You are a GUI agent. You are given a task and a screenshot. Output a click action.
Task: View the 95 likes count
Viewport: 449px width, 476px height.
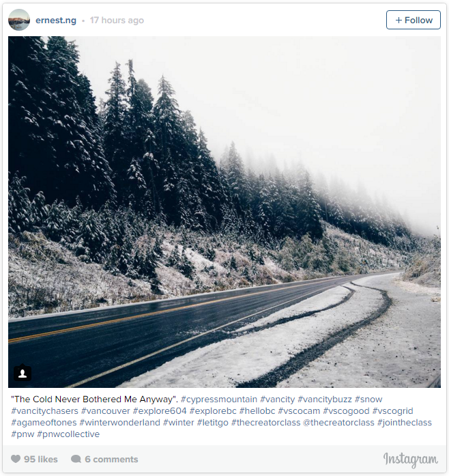[41, 459]
